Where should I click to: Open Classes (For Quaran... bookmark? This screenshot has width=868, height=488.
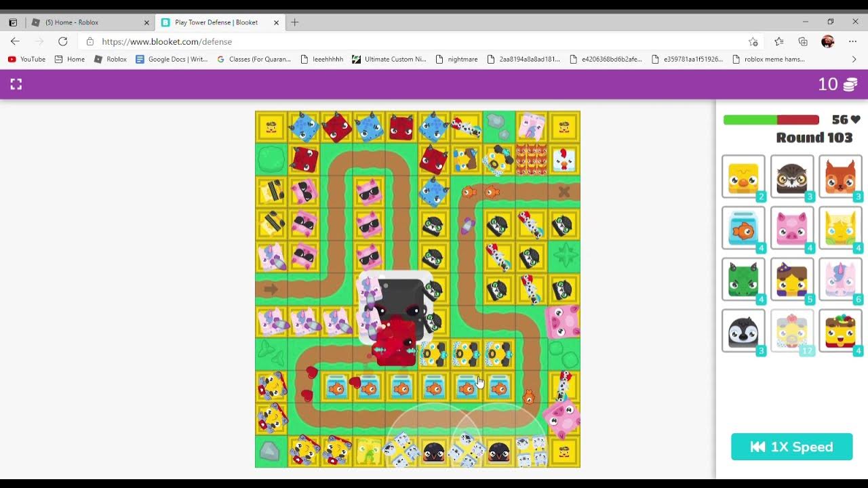pyautogui.click(x=254, y=59)
